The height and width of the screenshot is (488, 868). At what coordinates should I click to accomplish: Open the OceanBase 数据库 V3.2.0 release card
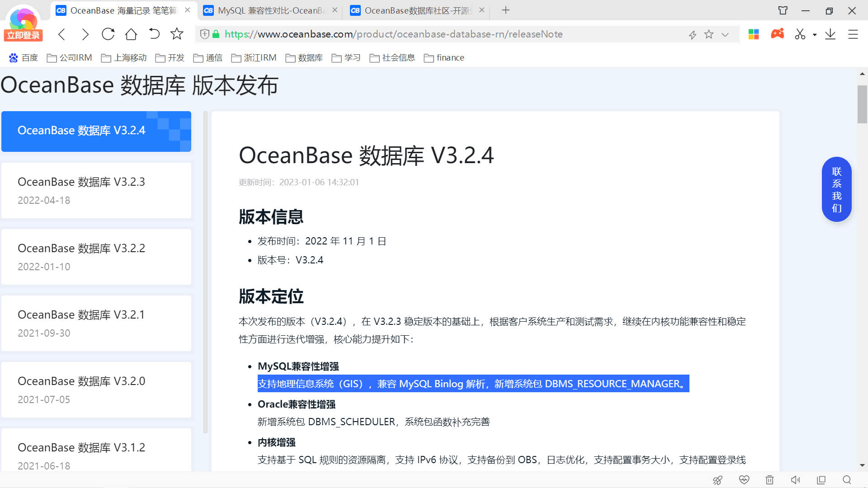[96, 389]
